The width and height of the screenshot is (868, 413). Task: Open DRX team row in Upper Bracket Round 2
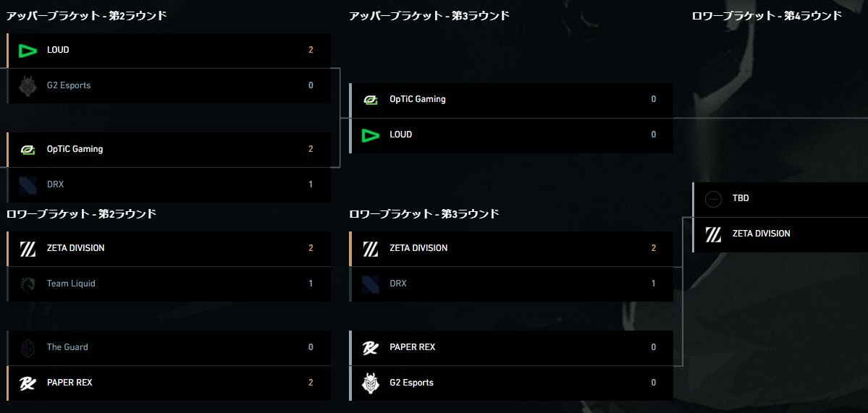click(169, 185)
